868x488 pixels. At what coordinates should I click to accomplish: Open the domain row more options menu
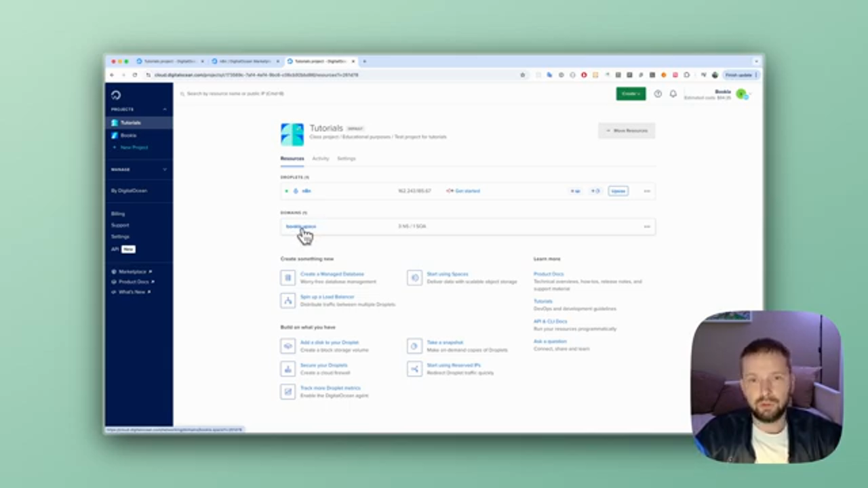coord(647,226)
